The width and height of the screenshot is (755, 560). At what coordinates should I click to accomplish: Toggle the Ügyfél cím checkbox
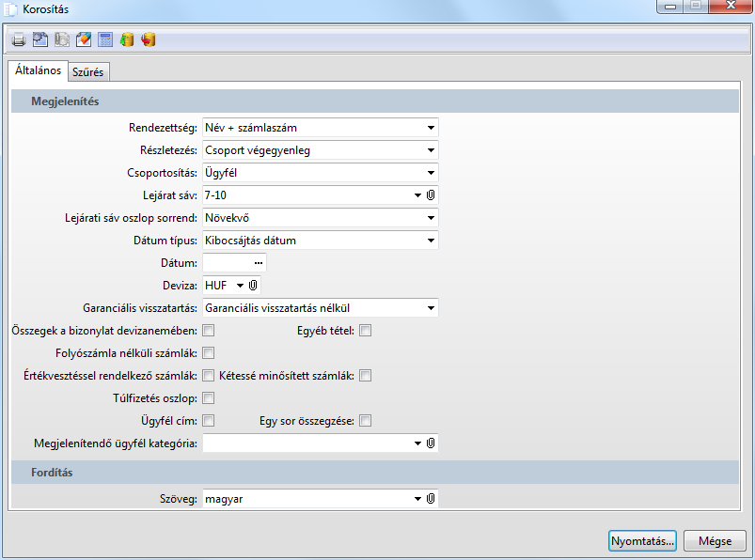tap(208, 421)
